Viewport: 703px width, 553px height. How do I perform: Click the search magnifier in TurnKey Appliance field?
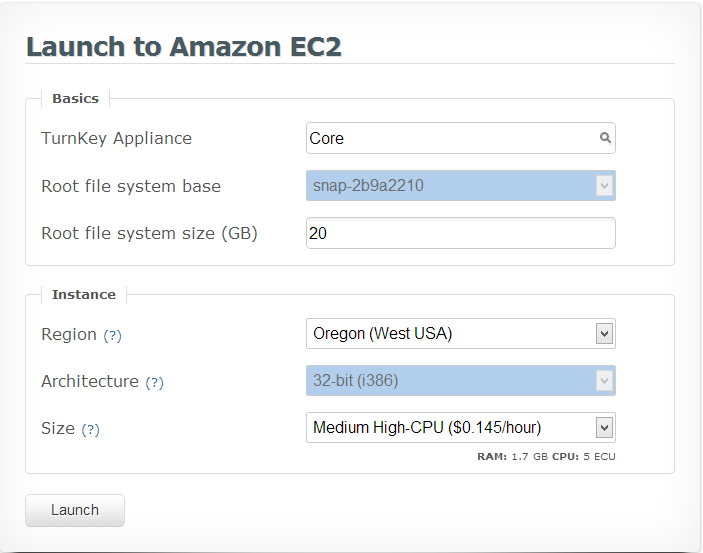pyautogui.click(x=605, y=138)
